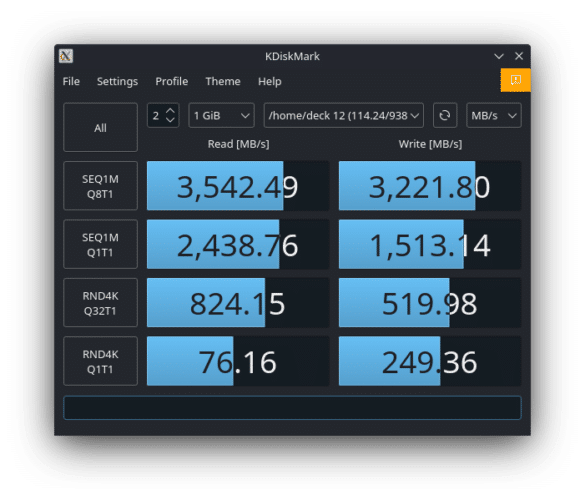Start the RND4K Q1T1 benchmark
585x500 pixels.
pos(100,361)
